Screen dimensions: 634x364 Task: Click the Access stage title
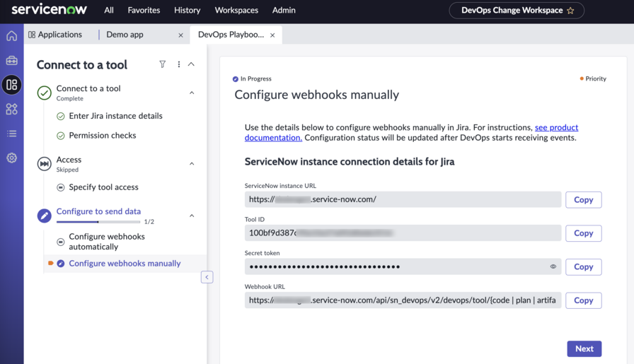tap(69, 160)
